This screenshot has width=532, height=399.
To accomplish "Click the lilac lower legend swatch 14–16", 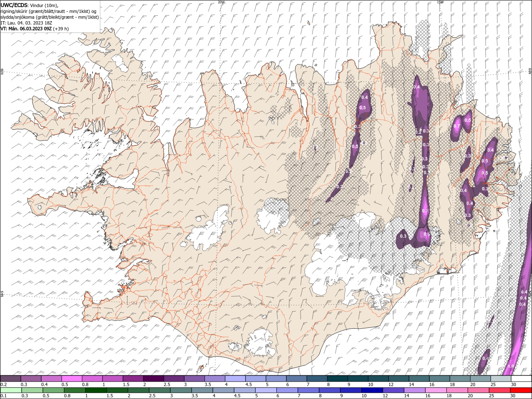I will click(414, 390).
